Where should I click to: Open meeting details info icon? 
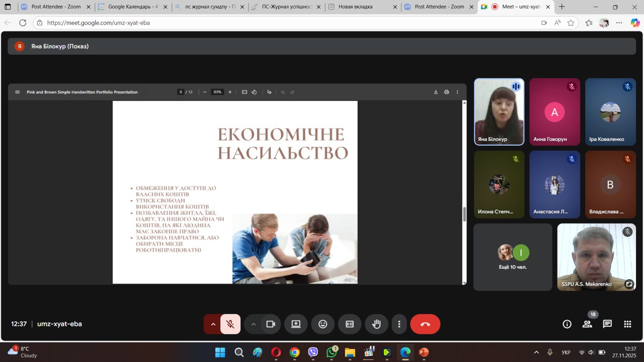(567, 324)
